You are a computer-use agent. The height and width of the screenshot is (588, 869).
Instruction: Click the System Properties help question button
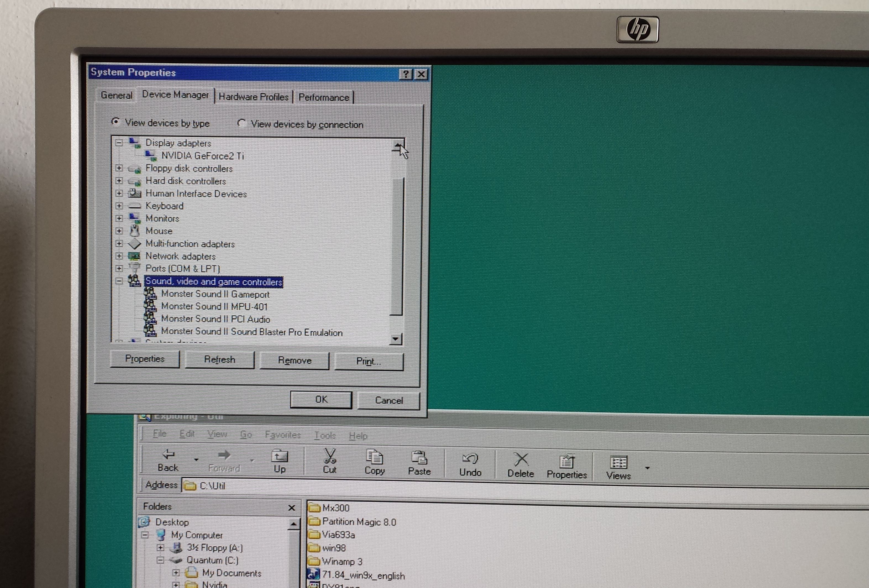click(x=406, y=74)
